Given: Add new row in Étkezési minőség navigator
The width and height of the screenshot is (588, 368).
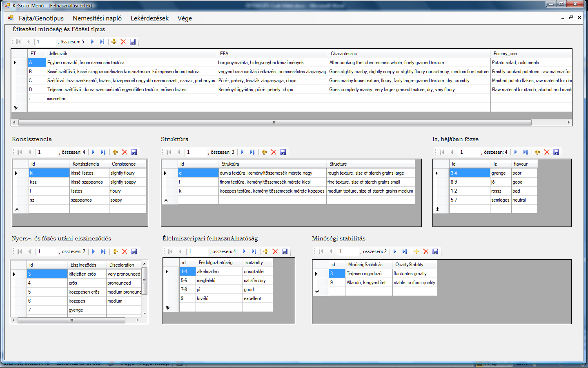Looking at the screenshot, I should tap(114, 42).
